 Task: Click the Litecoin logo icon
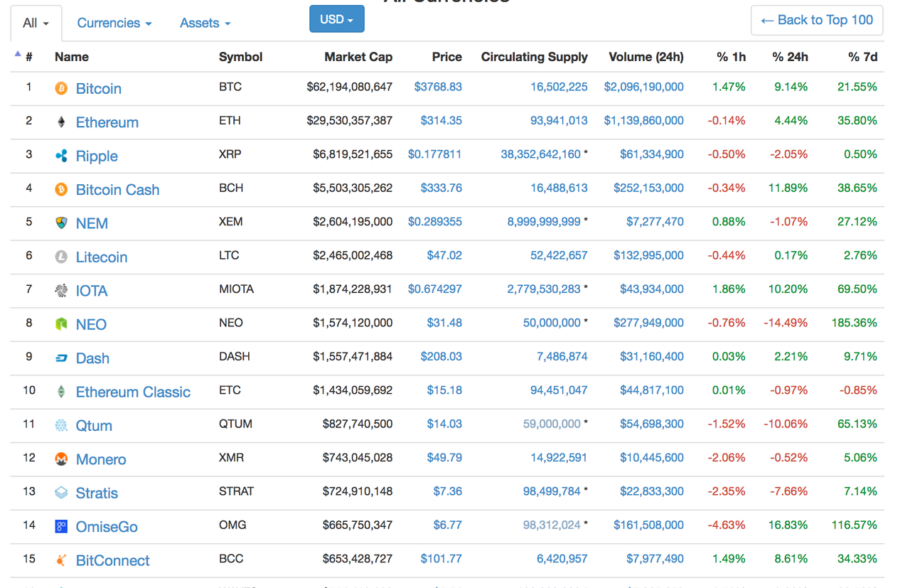61,257
